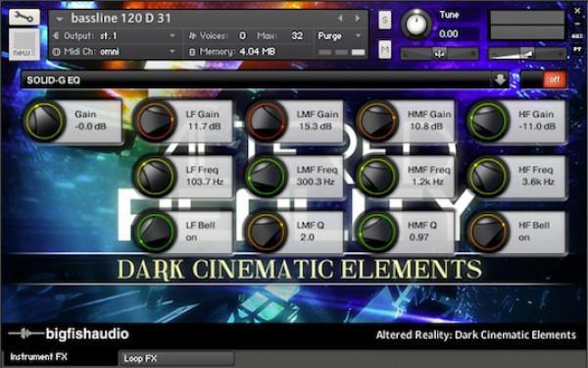Screen dimensions: 588x368
Task: Click the volume slider handle
Action: point(528,54)
